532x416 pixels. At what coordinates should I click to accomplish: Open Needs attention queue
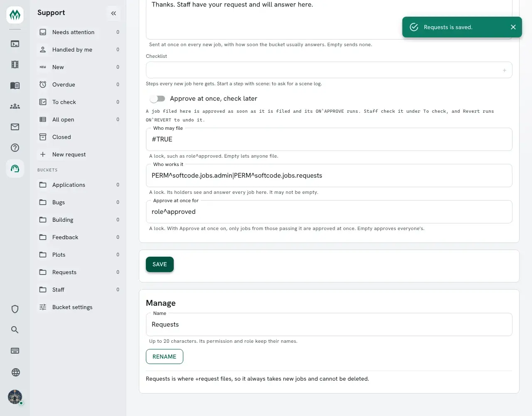(x=79, y=32)
